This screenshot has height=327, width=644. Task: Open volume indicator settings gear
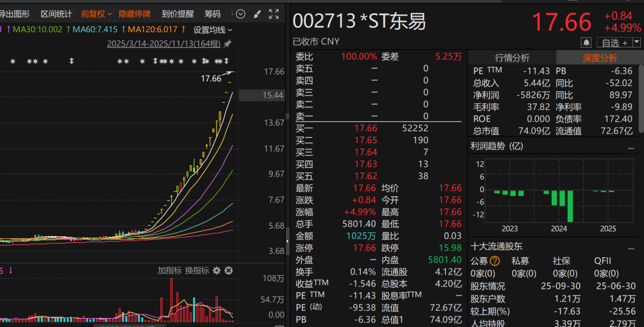(216, 270)
